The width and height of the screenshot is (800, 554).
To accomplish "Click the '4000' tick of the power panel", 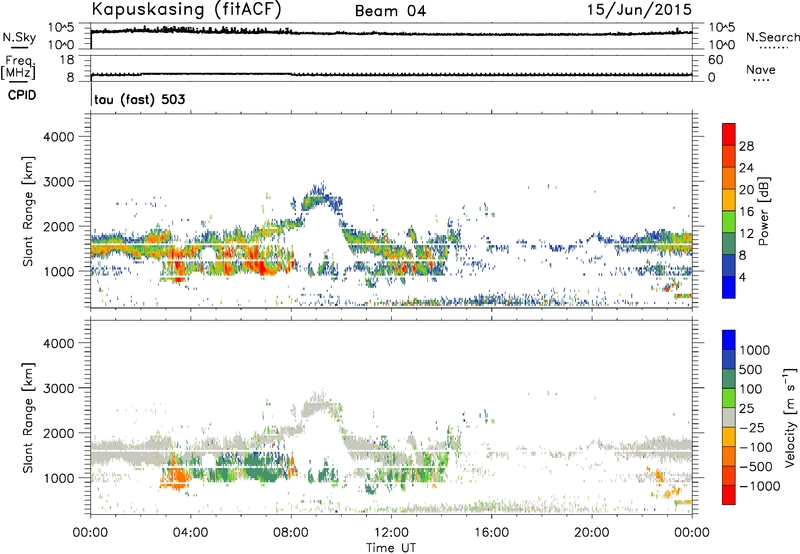I will click(58, 137).
